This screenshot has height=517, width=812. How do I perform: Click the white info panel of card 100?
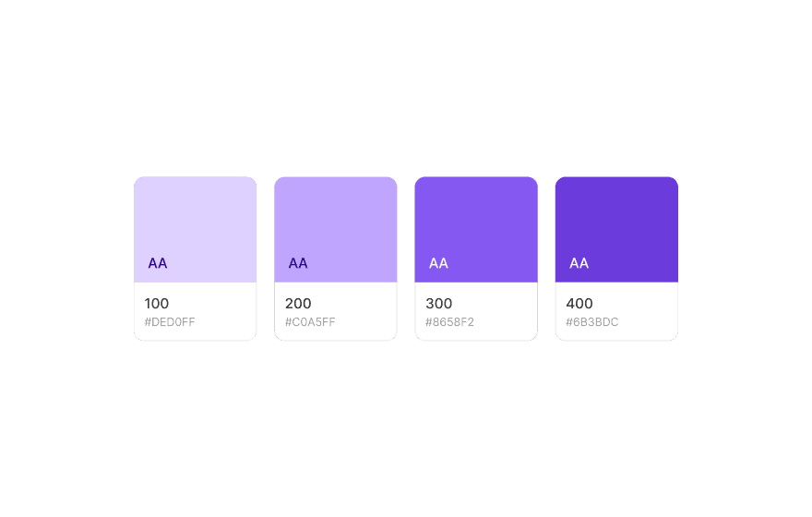tap(221, 312)
